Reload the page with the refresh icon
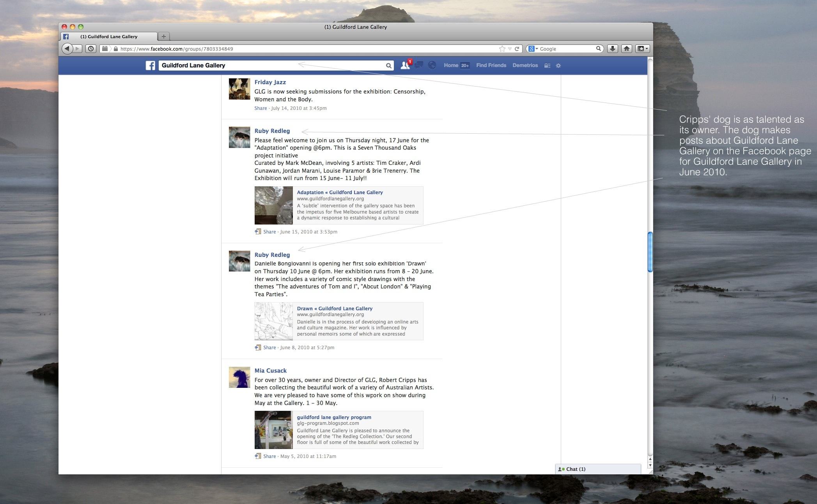The image size is (817, 504). (x=517, y=49)
